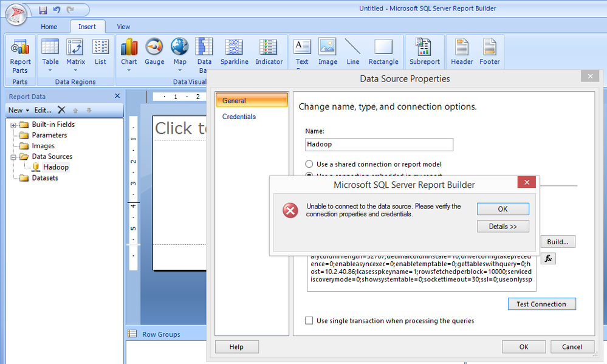Viewport: 607px width, 364px height.
Task: Click the report title placeholder text
Action: (x=180, y=128)
